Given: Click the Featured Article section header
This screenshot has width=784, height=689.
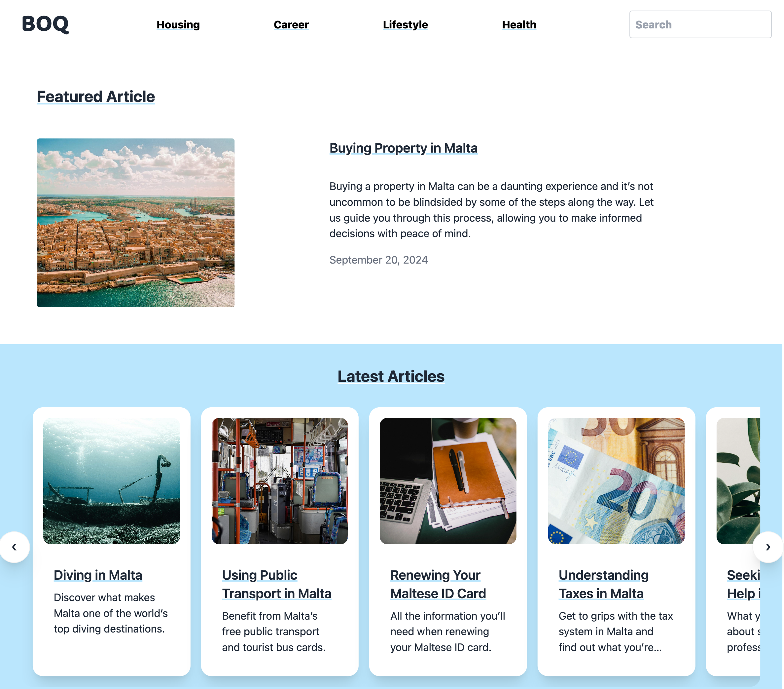Looking at the screenshot, I should click(x=96, y=97).
